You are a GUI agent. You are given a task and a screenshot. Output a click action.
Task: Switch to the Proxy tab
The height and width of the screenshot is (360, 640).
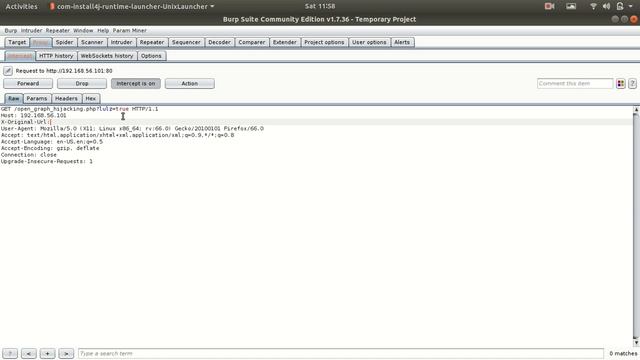point(40,42)
